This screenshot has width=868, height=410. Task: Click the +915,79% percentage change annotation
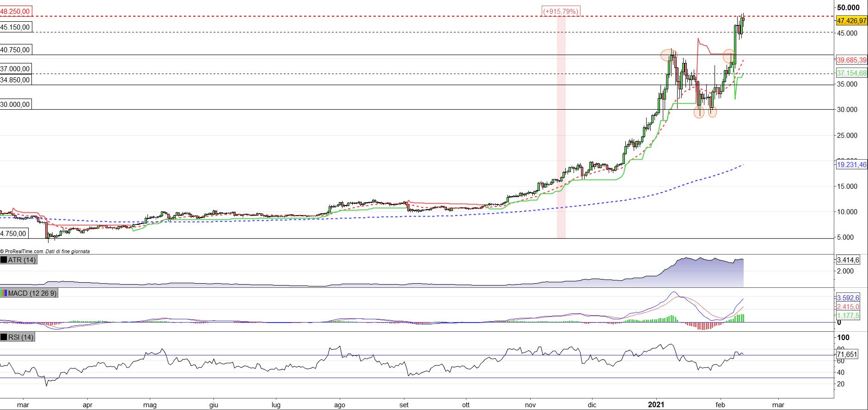(x=561, y=11)
